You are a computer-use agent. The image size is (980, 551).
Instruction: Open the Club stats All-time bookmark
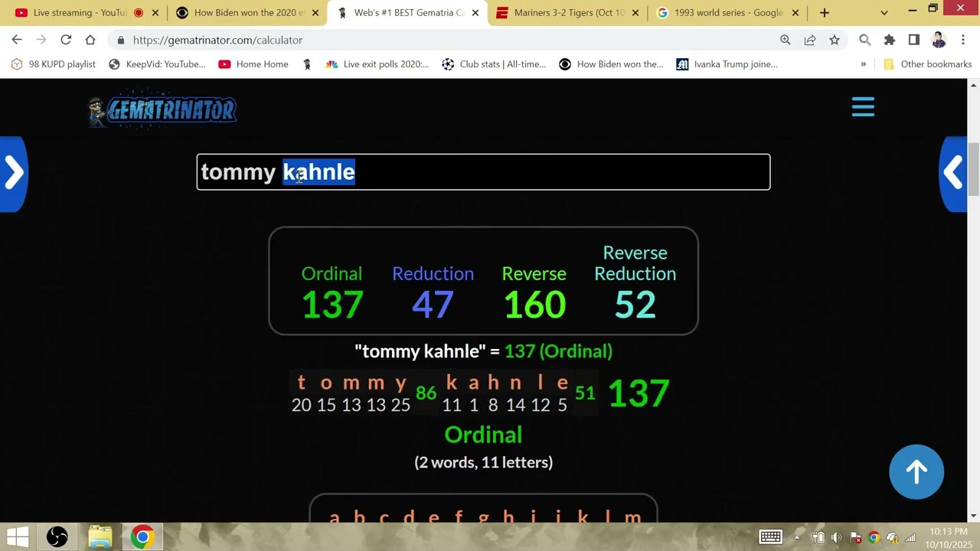pyautogui.click(x=494, y=64)
